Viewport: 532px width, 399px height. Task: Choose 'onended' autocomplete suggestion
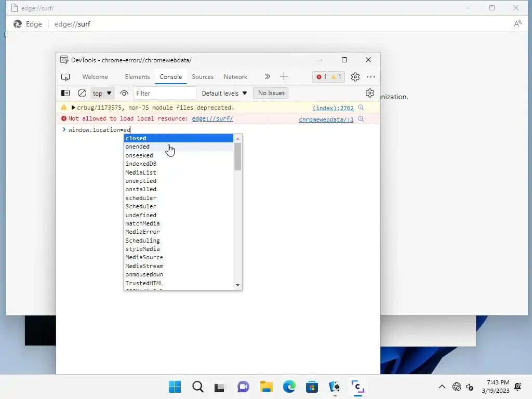179,147
